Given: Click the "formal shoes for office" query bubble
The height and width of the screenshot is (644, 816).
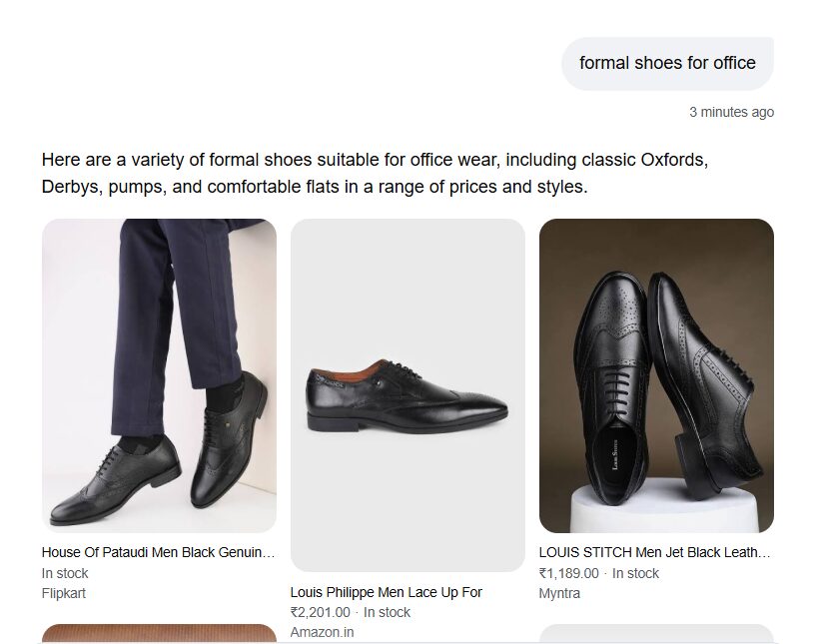Looking at the screenshot, I should 667,63.
